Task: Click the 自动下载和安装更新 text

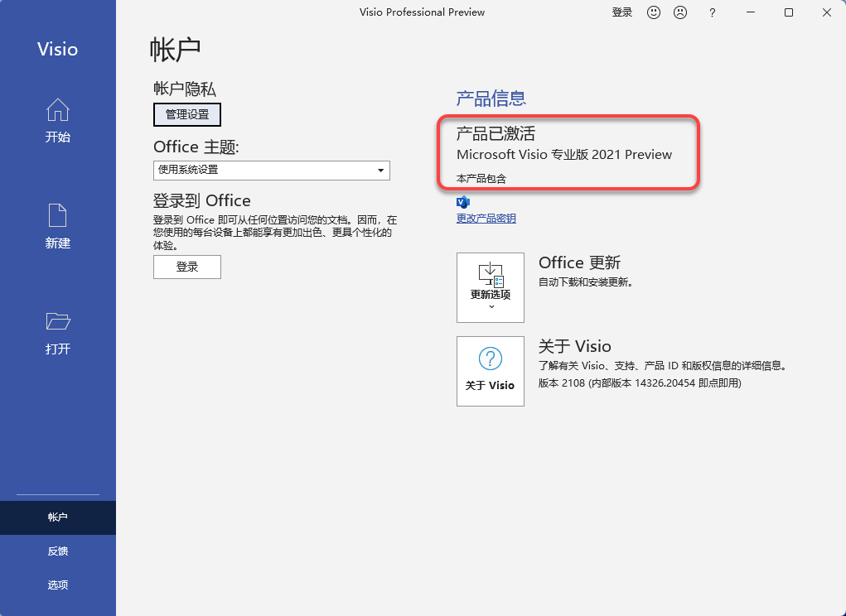Action: pyautogui.click(x=585, y=282)
